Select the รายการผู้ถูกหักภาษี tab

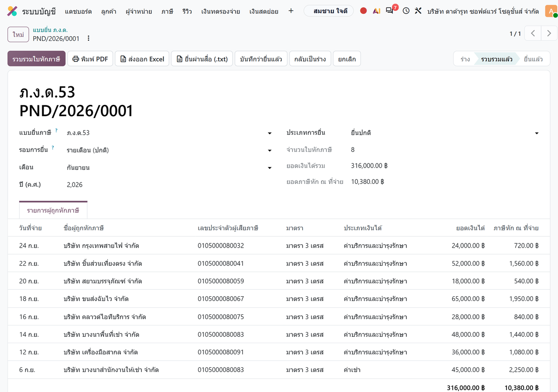(x=53, y=210)
